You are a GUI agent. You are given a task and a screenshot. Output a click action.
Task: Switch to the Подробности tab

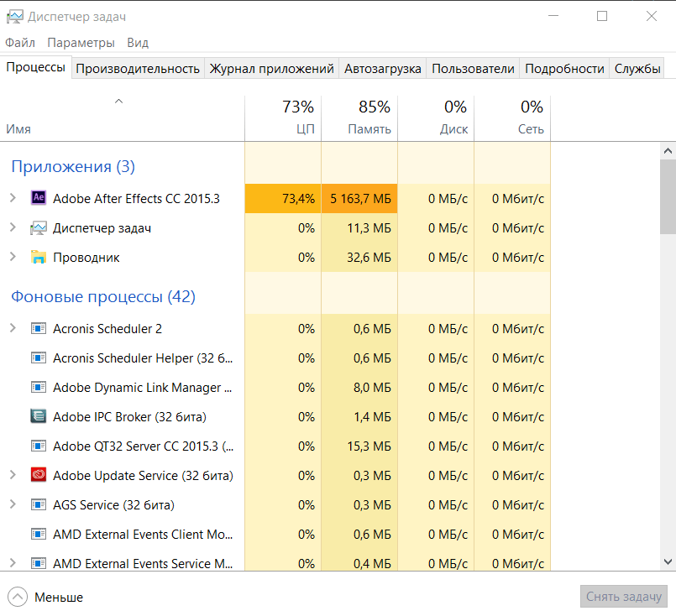point(564,69)
